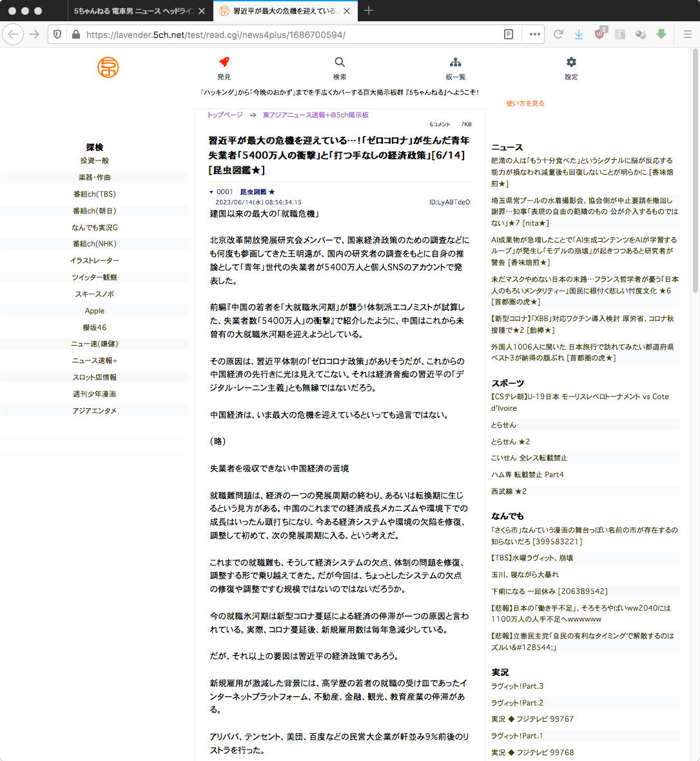700x761 pixels.
Task: Select the 習近平が最大の危機 tab
Action: [x=286, y=11]
